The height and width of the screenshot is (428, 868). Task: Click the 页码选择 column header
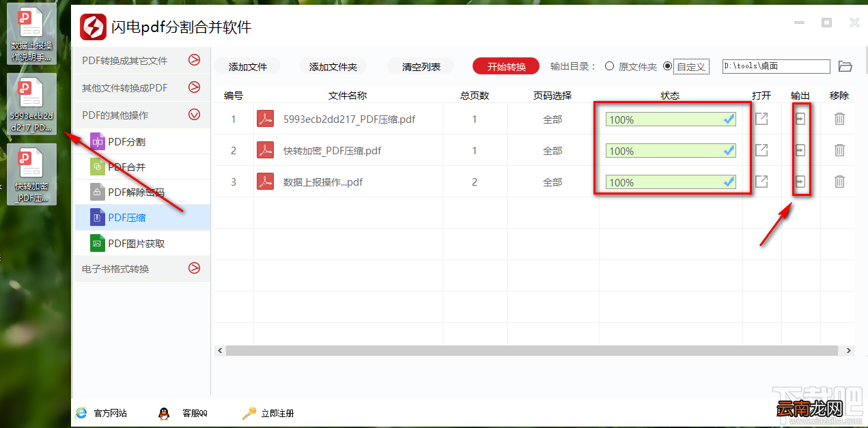(x=552, y=96)
